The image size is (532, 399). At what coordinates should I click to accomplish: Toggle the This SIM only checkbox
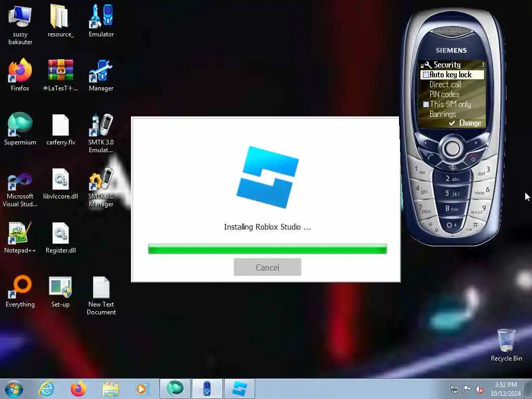426,104
